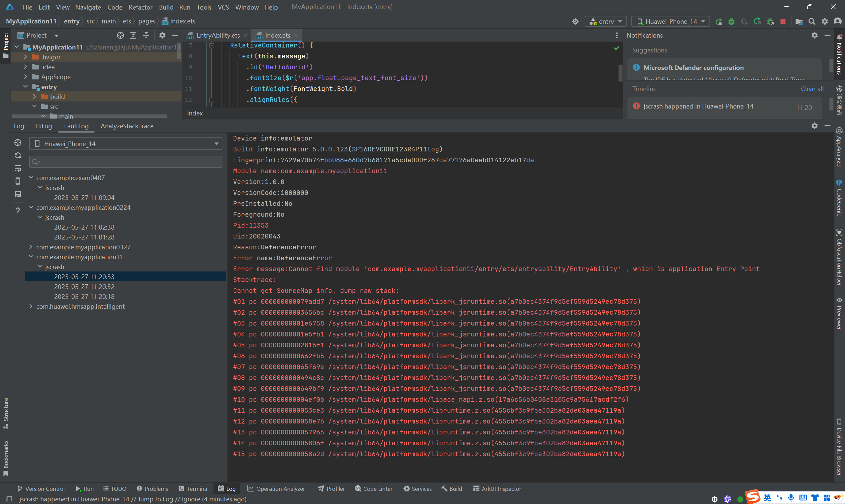The height and width of the screenshot is (504, 845).
Task: Click the locate target icon beside entry
Action: pos(575,21)
